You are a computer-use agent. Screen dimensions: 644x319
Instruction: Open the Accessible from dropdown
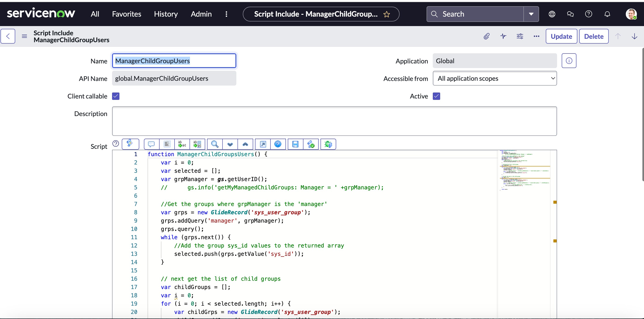pos(495,78)
